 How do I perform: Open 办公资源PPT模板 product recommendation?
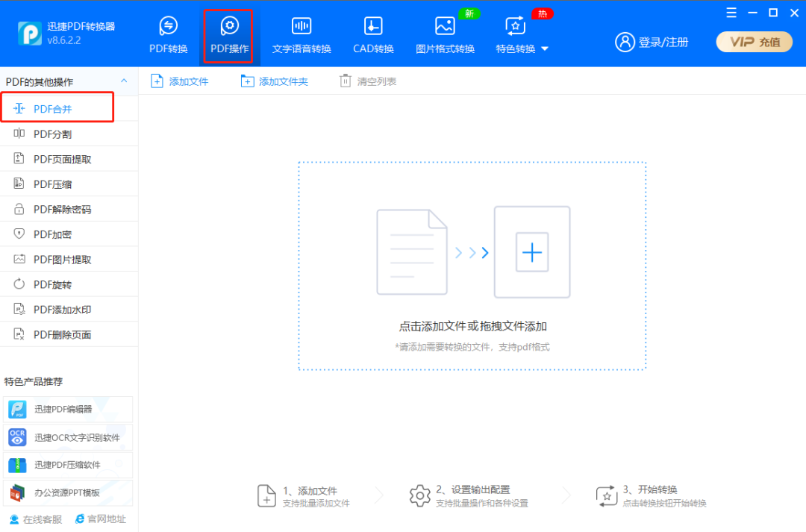pyautogui.click(x=68, y=492)
